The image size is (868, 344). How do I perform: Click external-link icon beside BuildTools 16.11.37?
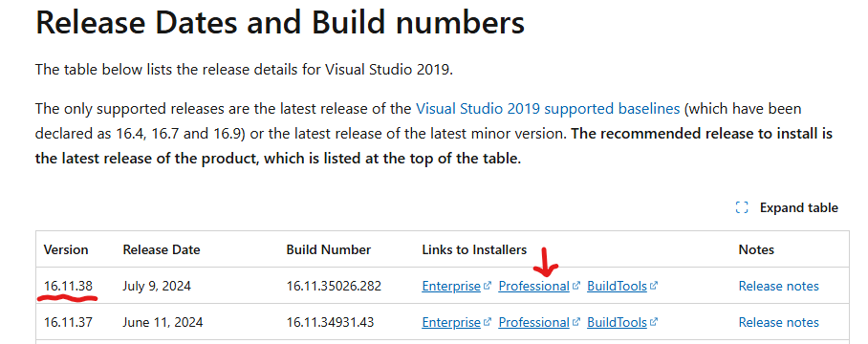pos(654,322)
